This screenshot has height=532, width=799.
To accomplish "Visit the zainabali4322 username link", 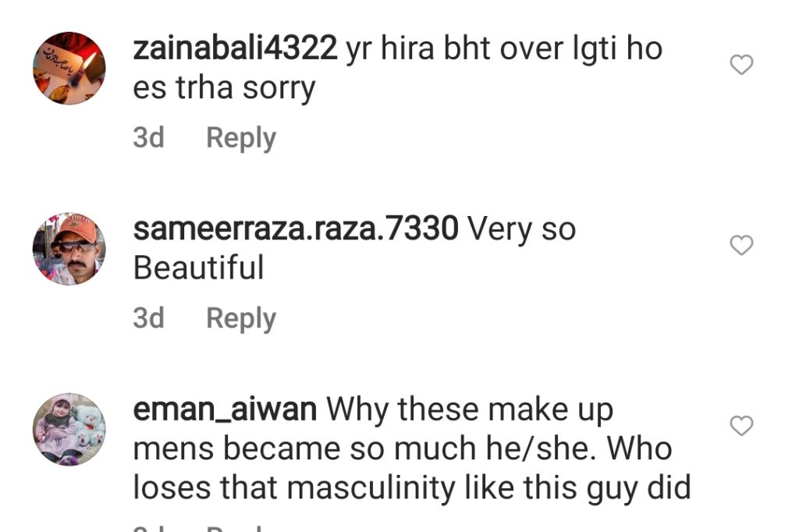I will pyautogui.click(x=235, y=48).
